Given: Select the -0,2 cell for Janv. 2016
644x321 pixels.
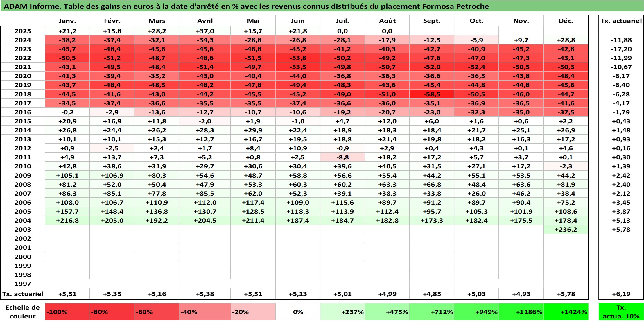Looking at the screenshot, I should (67, 112).
